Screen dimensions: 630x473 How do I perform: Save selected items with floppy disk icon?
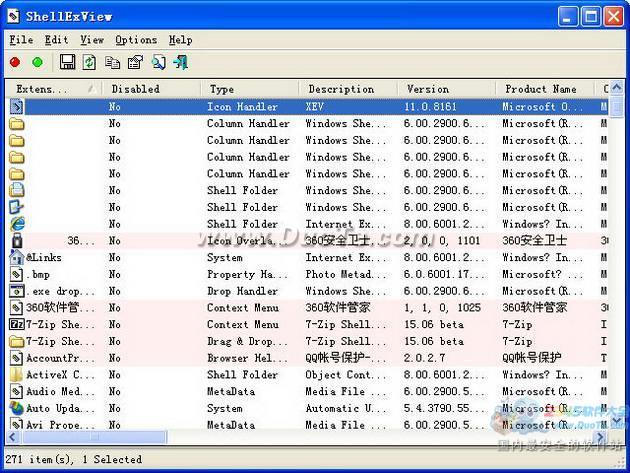tap(67, 62)
